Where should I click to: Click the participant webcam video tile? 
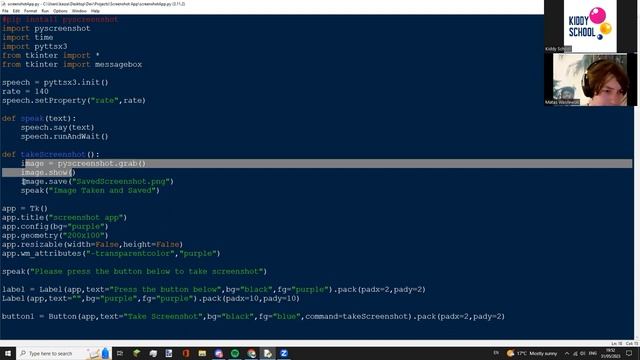(590, 79)
